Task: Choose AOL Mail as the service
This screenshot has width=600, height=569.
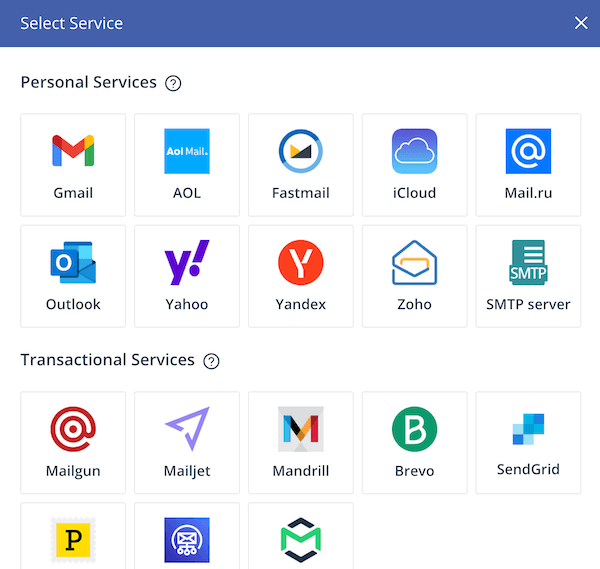Action: (x=187, y=165)
